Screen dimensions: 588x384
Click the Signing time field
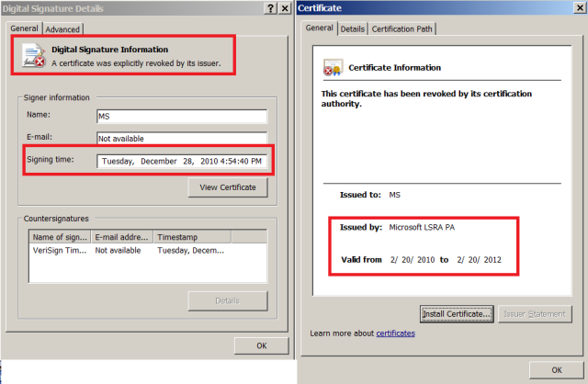pos(181,162)
